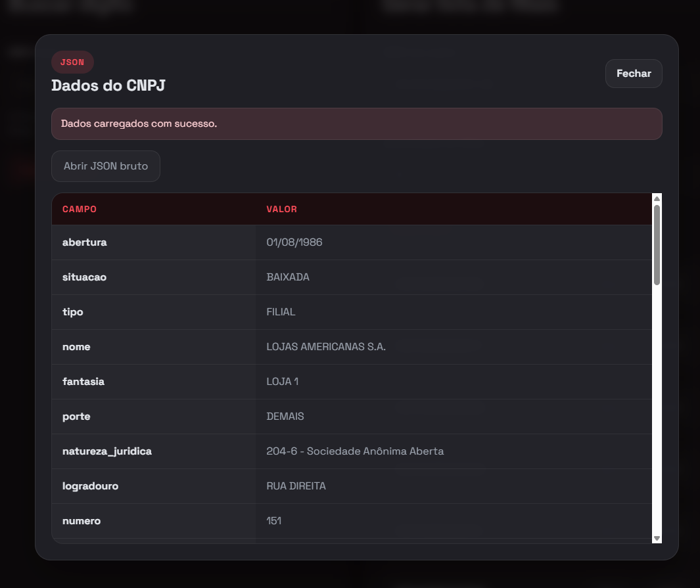Select the 'abertura' field name
This screenshot has height=588, width=700.
click(84, 242)
